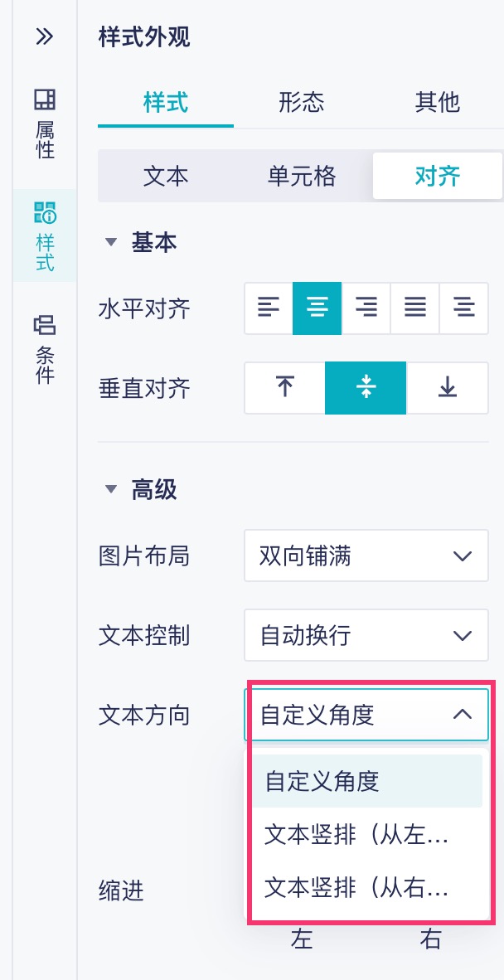Collapse the 文本方向 dropdown
504x980 pixels.
tap(366, 715)
